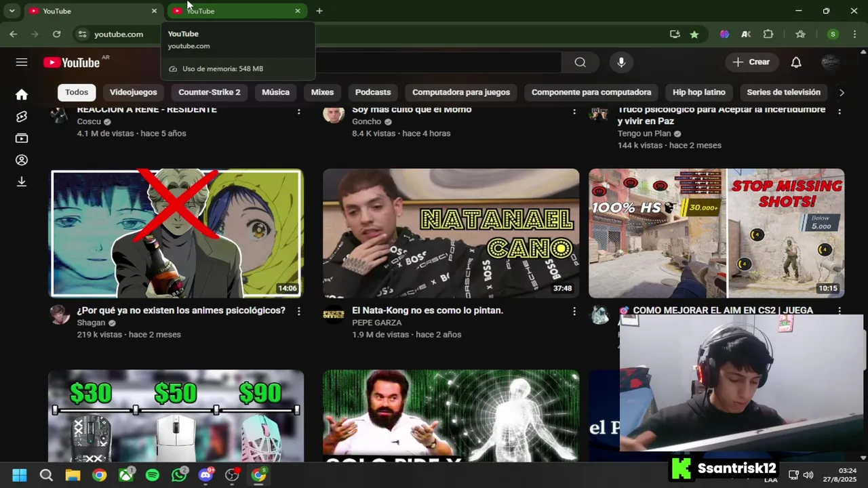Open Downloads from the YouTube sidebar

coord(22,182)
